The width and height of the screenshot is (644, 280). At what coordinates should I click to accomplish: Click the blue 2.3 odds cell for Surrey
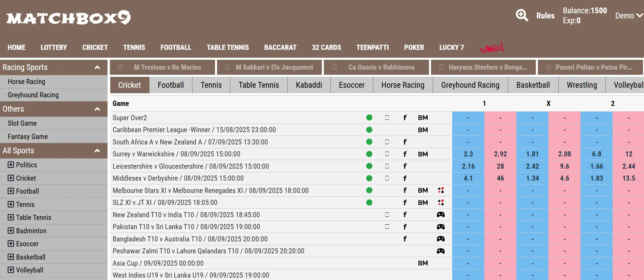tap(468, 154)
